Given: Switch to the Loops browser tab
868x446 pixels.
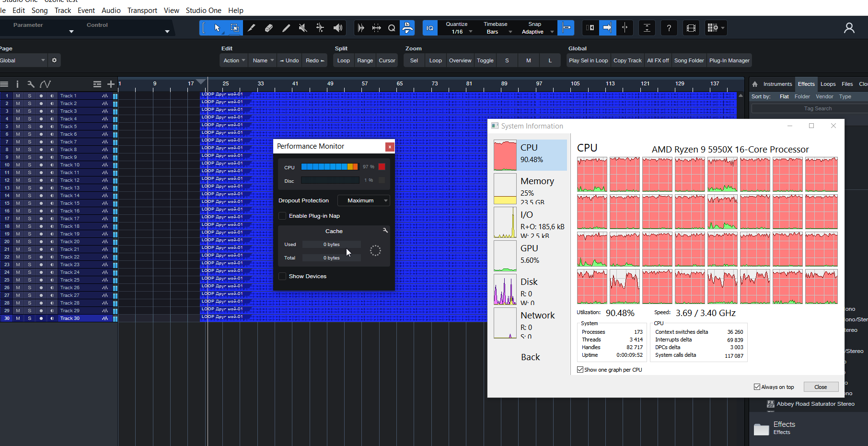Looking at the screenshot, I should pos(828,84).
